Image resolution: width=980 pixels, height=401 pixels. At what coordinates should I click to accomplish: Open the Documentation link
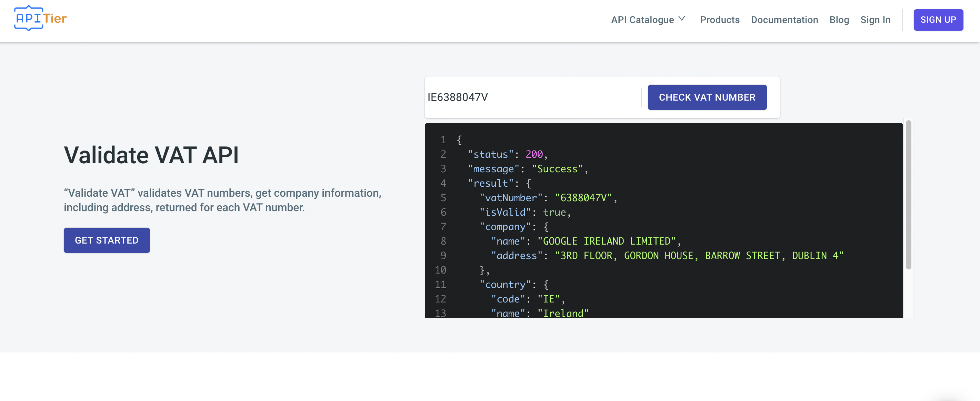click(x=784, y=20)
